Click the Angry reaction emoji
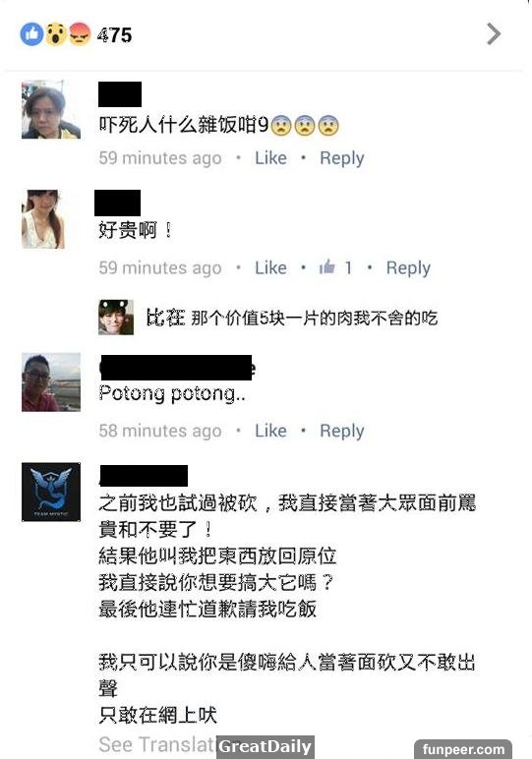 [x=80, y=34]
